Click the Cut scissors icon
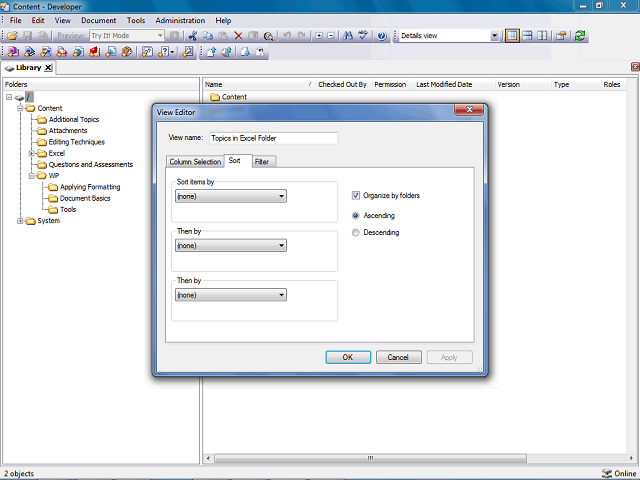This screenshot has width=640, height=480. coord(193,36)
